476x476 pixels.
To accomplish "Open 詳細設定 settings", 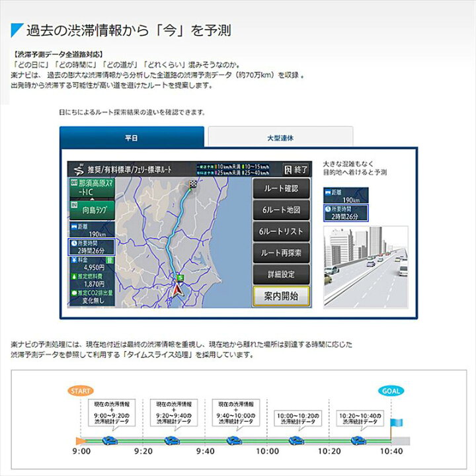I will (281, 274).
